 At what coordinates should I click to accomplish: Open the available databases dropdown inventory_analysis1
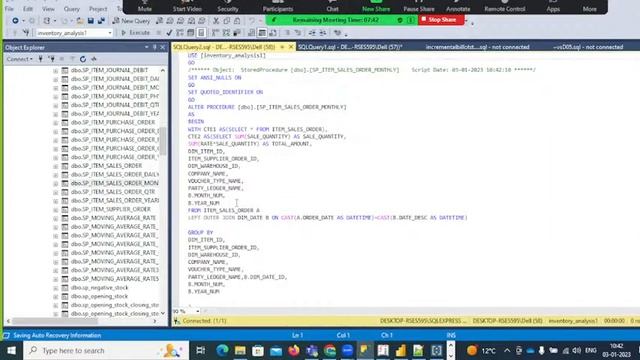[74, 33]
